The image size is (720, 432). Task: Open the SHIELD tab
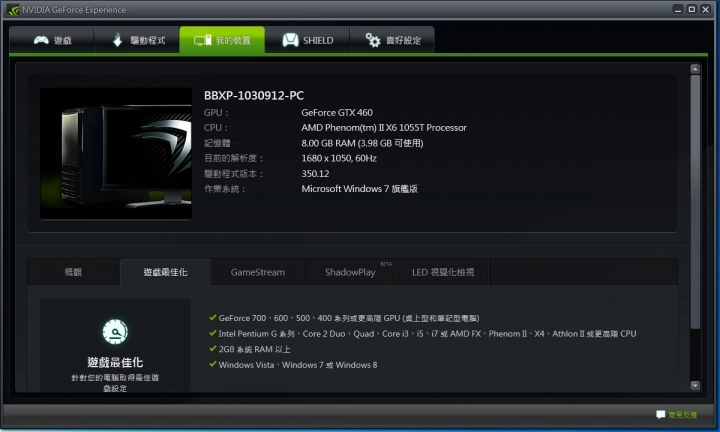pyautogui.click(x=307, y=40)
